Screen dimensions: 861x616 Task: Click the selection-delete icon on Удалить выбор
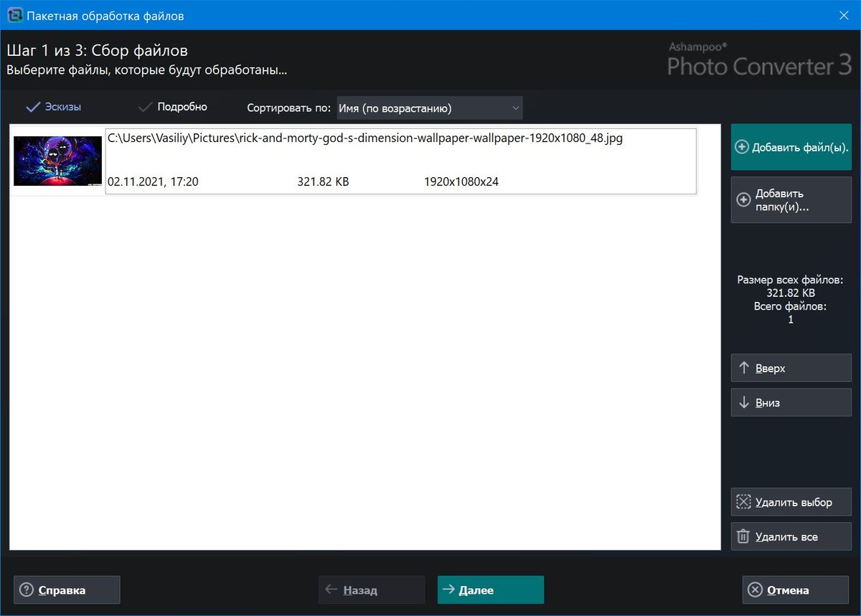[x=743, y=502]
